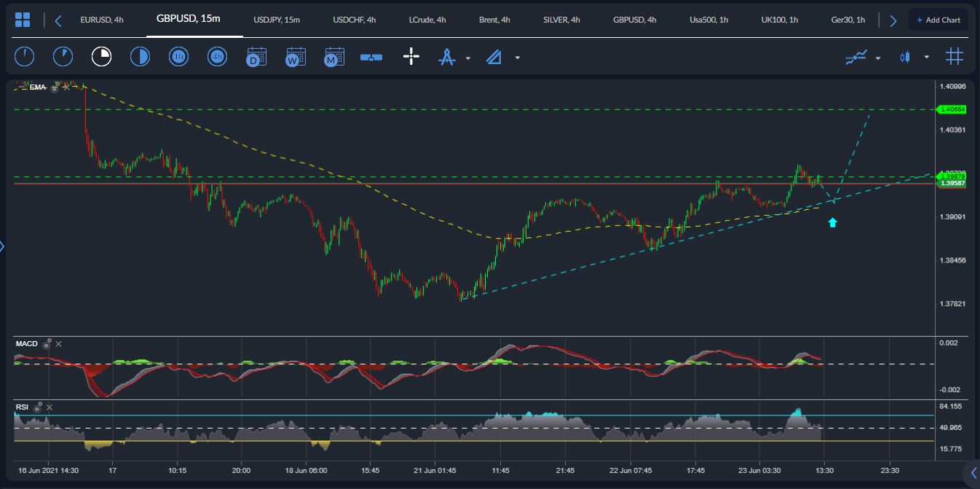Expand the chart type dropdown arrow
The width and height of the screenshot is (980, 489).
point(926,58)
